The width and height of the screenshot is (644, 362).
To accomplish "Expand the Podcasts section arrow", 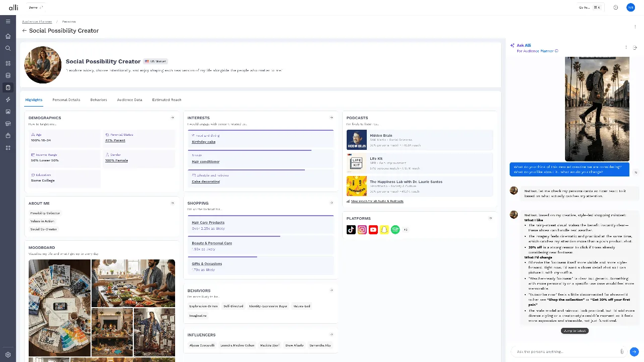I will pyautogui.click(x=490, y=118).
